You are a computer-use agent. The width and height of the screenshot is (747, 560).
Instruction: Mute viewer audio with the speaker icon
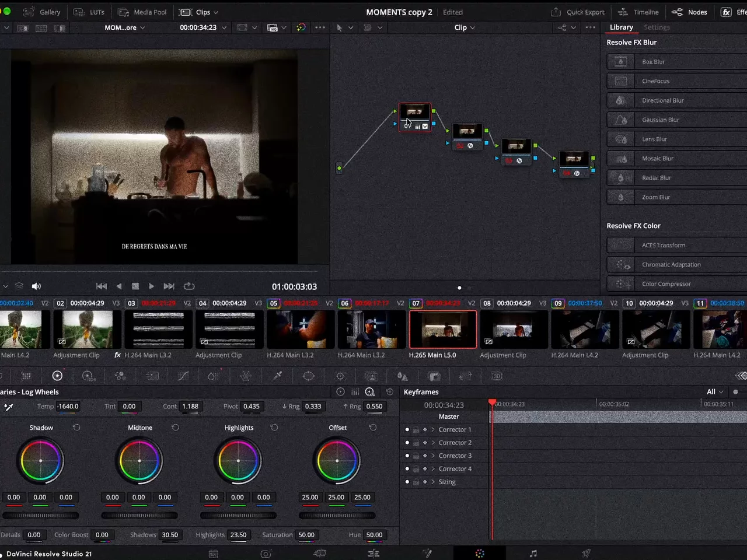point(36,286)
